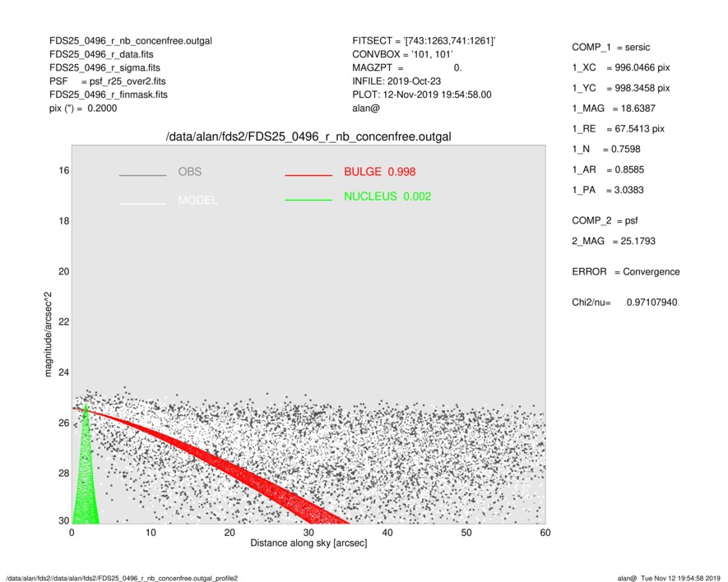Click the y-axis tick label 24
728x582 pixels.
63,372
